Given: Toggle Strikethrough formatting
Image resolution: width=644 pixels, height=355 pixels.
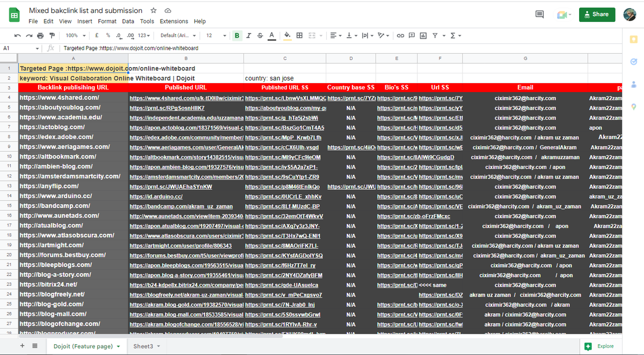Looking at the screenshot, I should pos(260,35).
